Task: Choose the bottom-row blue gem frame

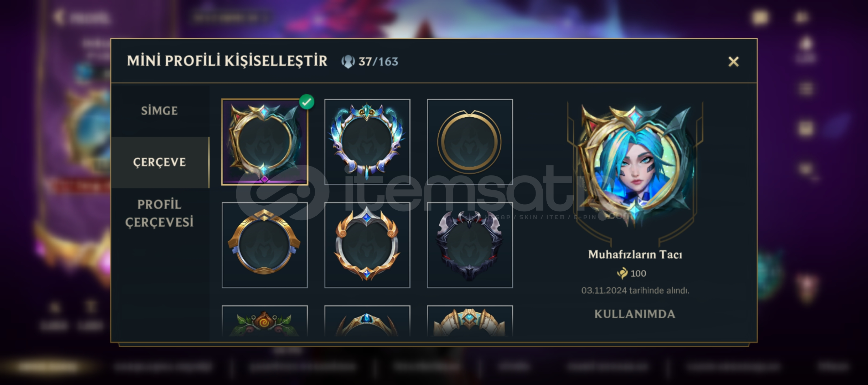Action: (x=367, y=321)
